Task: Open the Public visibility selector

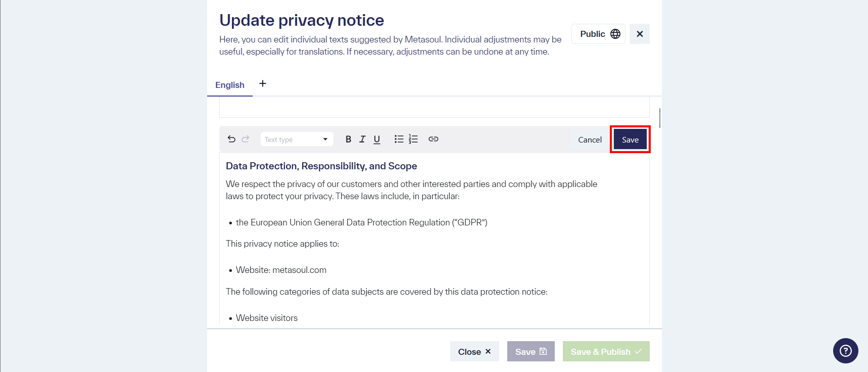Action: tap(598, 34)
